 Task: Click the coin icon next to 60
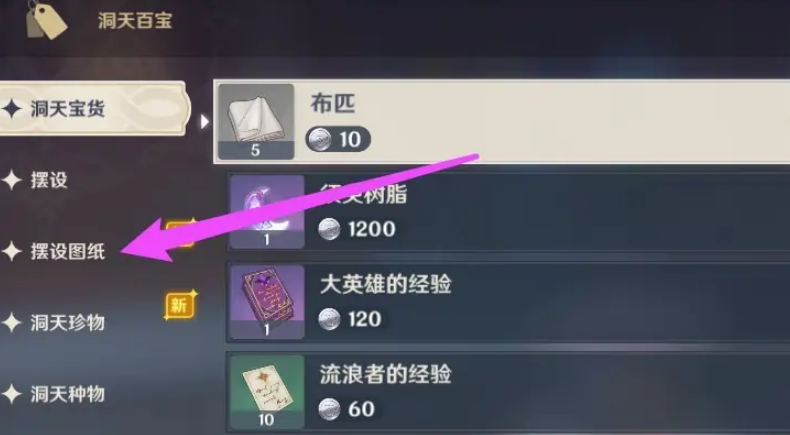coord(329,409)
